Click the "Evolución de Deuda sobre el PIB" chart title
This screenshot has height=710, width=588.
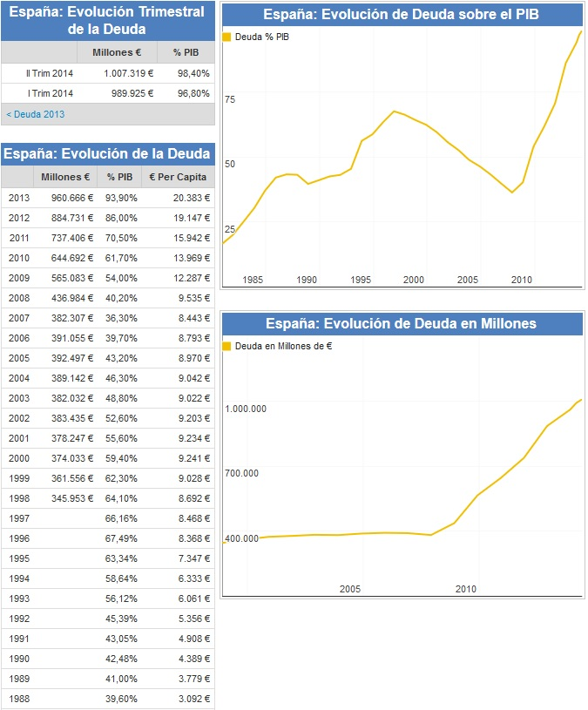tap(402, 15)
